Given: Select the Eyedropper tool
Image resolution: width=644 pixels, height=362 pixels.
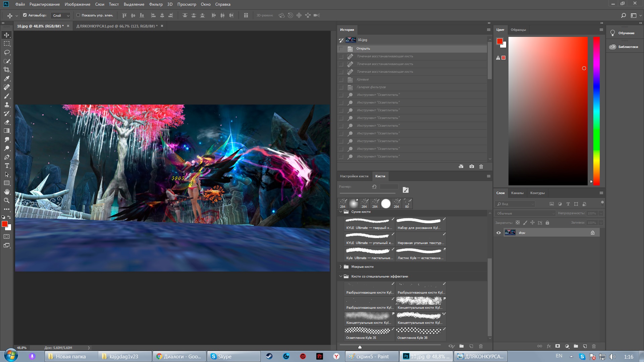Looking at the screenshot, I should [7, 78].
